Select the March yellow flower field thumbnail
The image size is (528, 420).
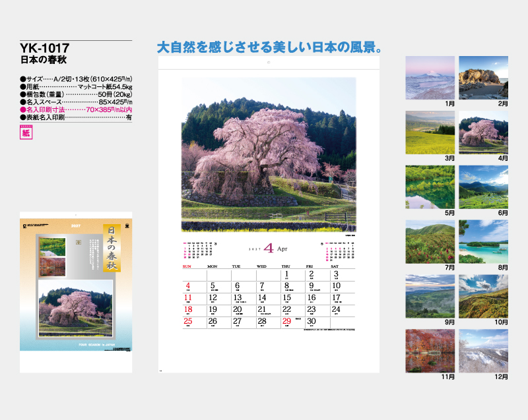[430, 133]
